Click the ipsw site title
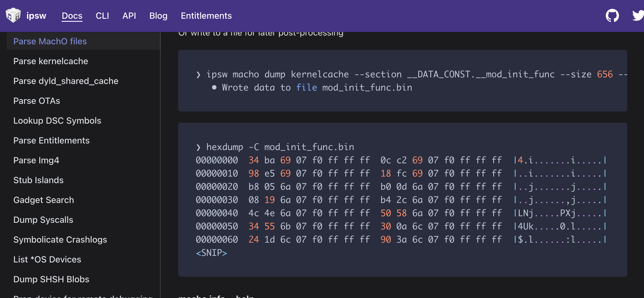Viewport: 644px width, 298px height. pyautogui.click(x=36, y=16)
